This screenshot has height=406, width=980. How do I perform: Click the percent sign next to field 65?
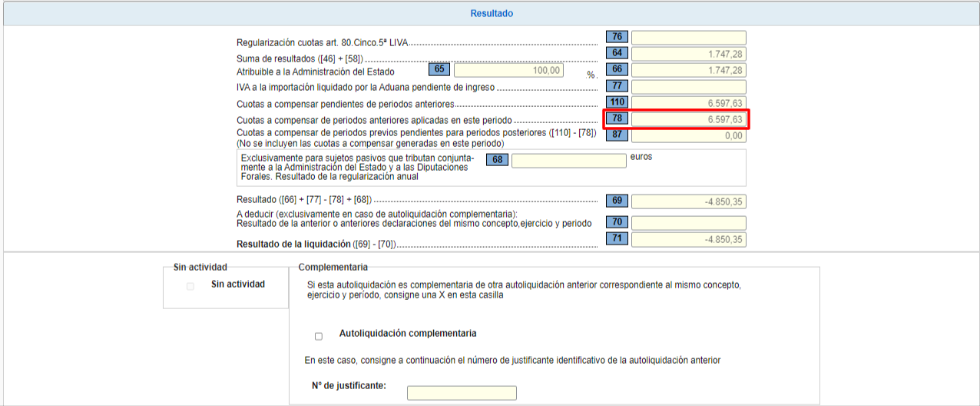591,75
